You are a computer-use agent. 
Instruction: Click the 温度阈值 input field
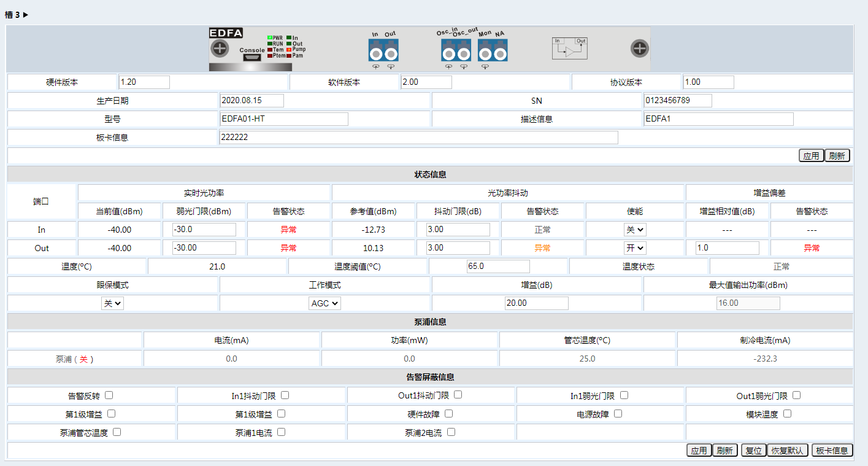(x=497, y=266)
